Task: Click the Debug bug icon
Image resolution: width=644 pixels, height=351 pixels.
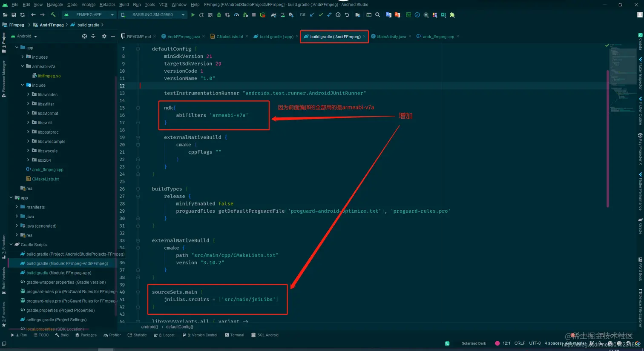Action: tap(219, 15)
